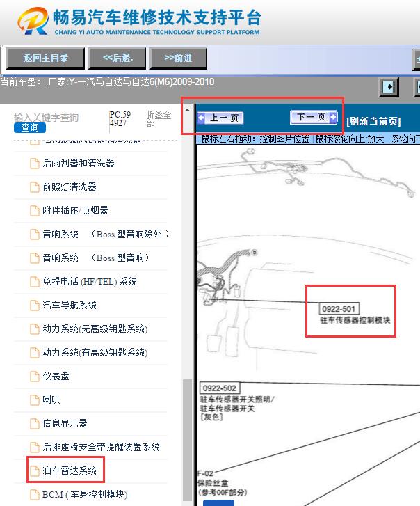Viewport: 420px width, 506px height.
Task: Go forward with the >>前进 button
Action: [178, 58]
